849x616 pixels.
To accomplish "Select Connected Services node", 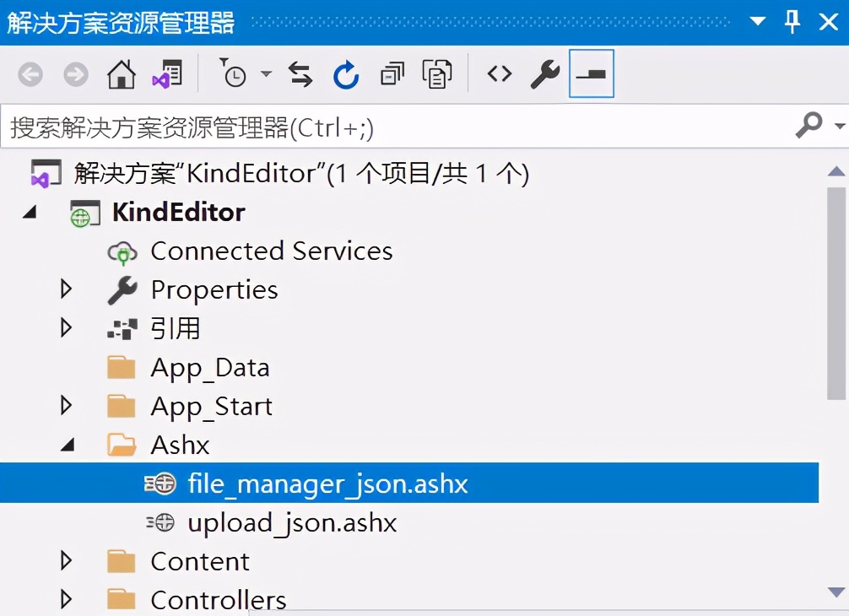I will (272, 251).
